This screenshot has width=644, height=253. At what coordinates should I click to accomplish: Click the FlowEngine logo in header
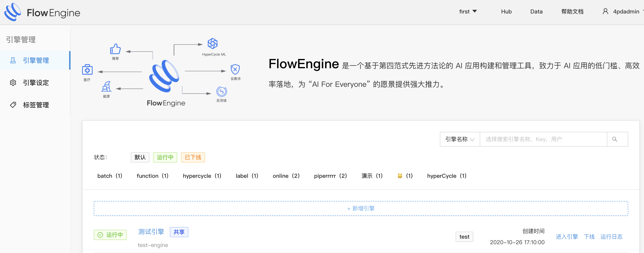coord(42,12)
